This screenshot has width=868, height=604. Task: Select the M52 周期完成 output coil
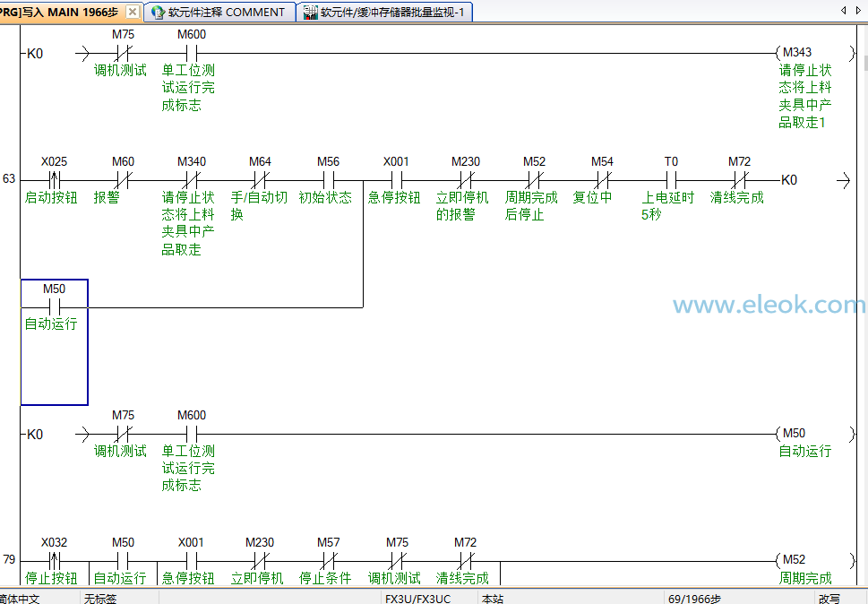coord(817,560)
